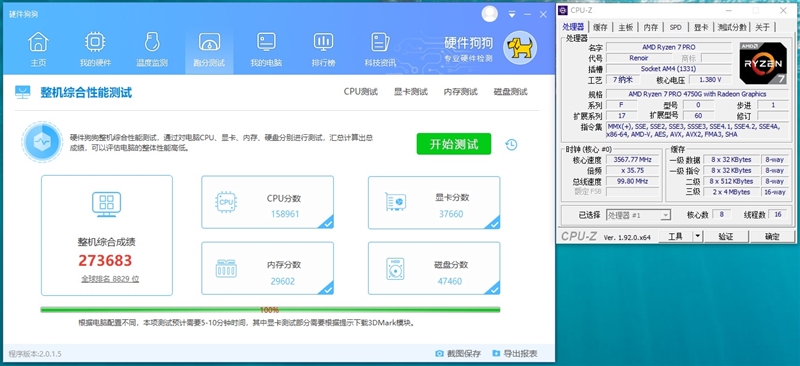Image resolution: width=800 pixels, height=366 pixels.
Task: Click graphics score value 37660
Action: point(451,214)
